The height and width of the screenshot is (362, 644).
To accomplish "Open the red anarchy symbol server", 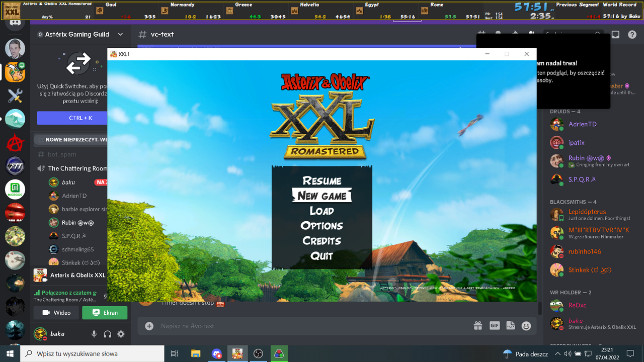I will point(15,143).
